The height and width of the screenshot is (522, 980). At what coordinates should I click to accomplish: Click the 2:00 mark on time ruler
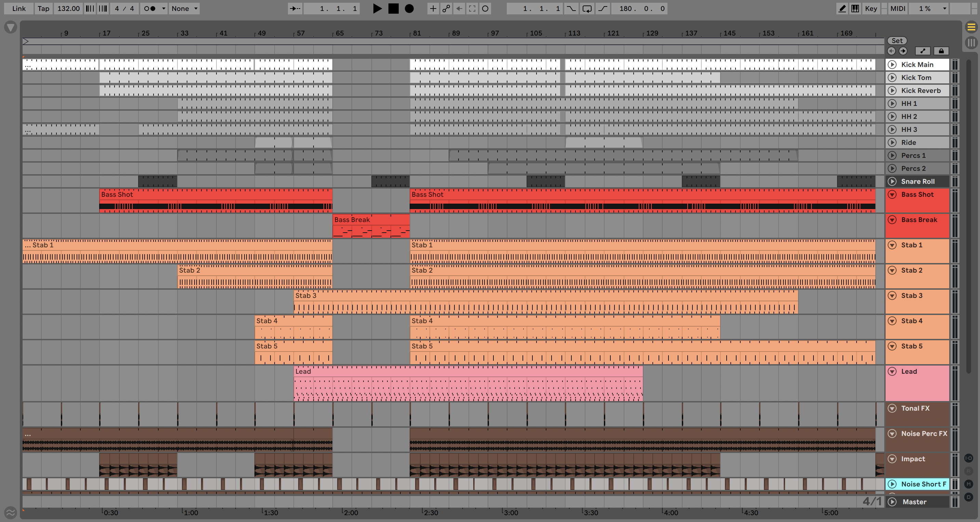[x=350, y=512]
